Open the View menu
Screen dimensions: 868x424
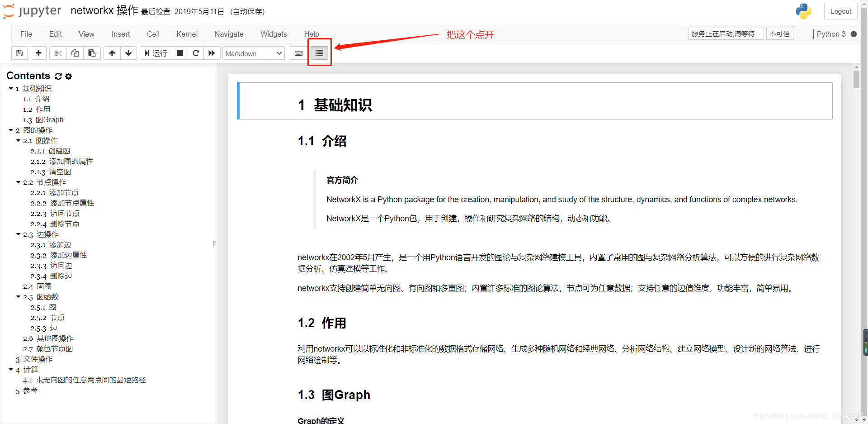[86, 34]
